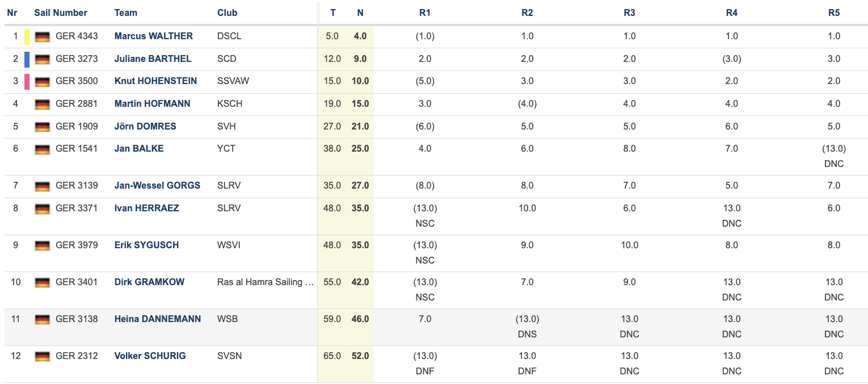The image size is (868, 384).
Task: Open Juliane BARTHEL team link
Action: 153,59
